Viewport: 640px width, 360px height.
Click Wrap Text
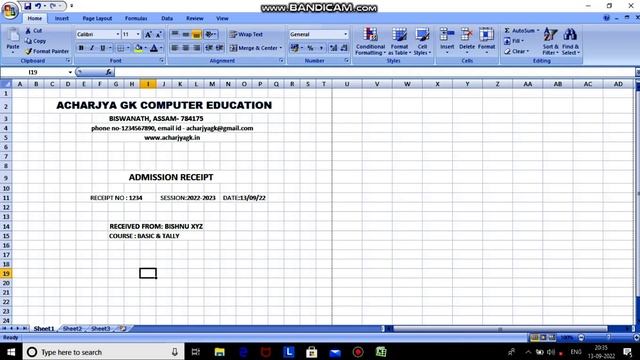pos(246,34)
